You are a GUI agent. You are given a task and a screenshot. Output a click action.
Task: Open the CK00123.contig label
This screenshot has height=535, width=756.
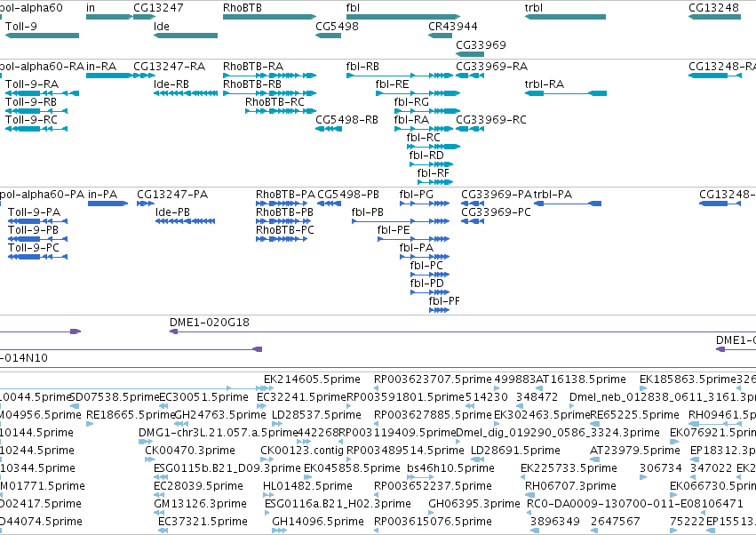click(302, 451)
